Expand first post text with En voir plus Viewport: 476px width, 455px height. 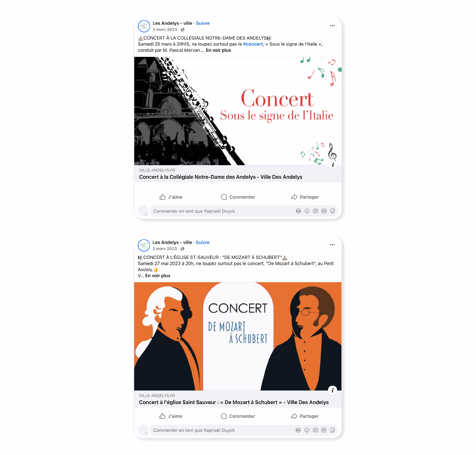(x=218, y=50)
